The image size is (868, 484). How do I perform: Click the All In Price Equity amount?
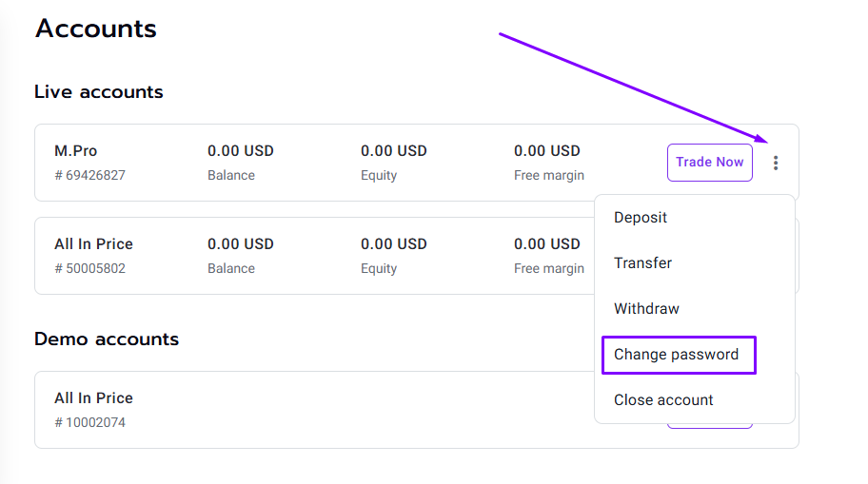[394, 244]
